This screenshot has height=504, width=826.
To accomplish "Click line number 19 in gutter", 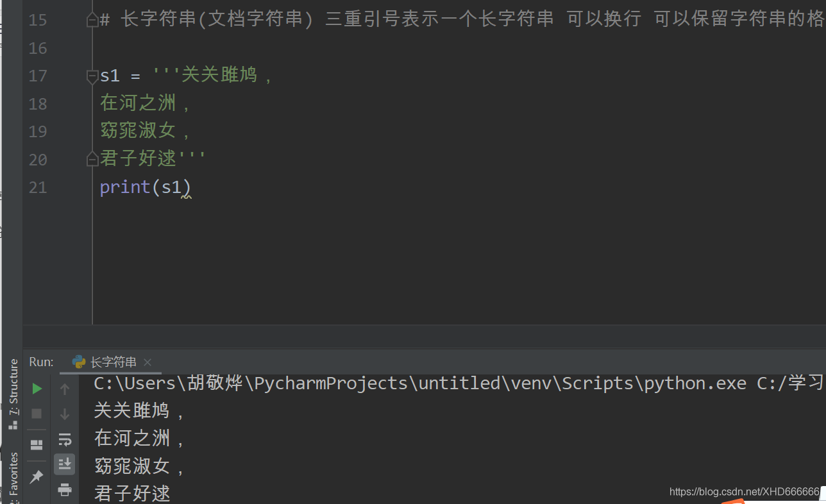I will pyautogui.click(x=38, y=131).
